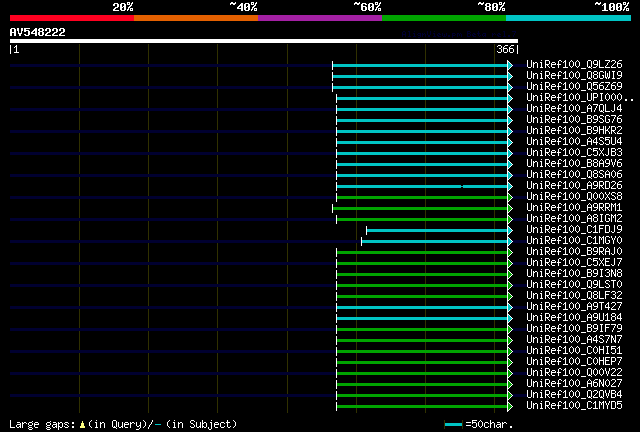The height and width of the screenshot is (432, 640).
Task: Click the end position marker 366
Action: click(505, 49)
